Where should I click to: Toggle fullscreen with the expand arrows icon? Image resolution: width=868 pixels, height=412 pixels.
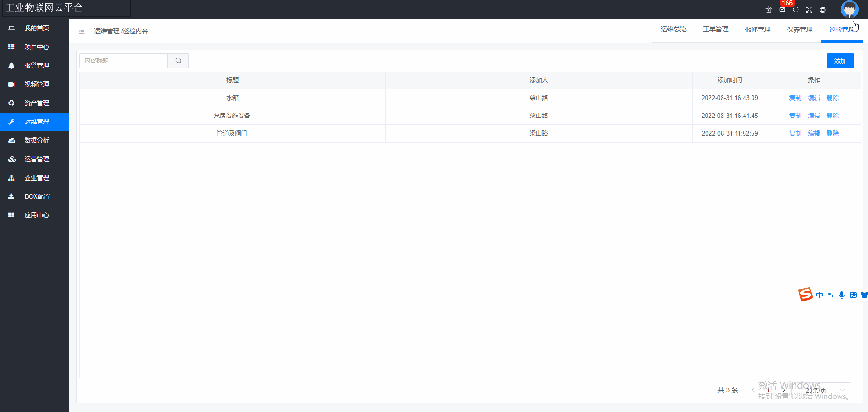point(809,10)
